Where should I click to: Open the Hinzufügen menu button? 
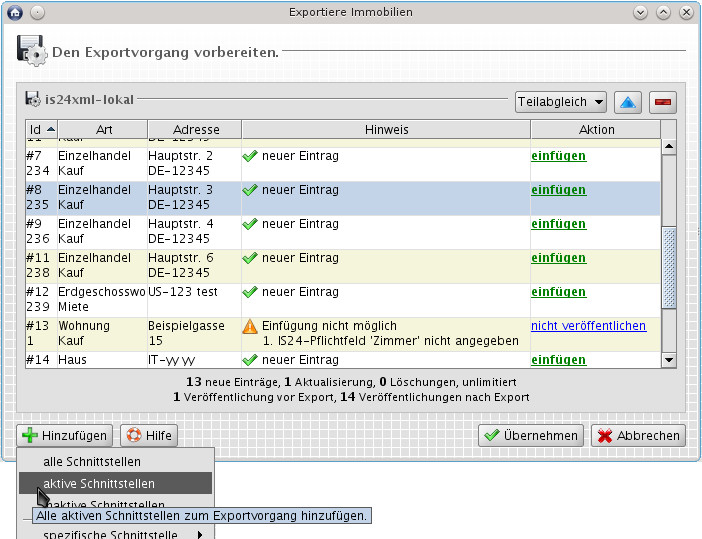coord(65,435)
